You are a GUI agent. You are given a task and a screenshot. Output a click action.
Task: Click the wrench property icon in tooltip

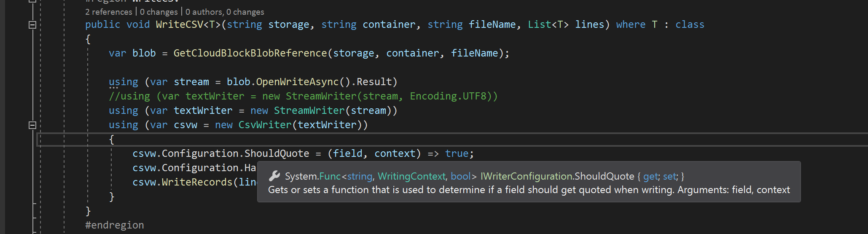pyautogui.click(x=274, y=176)
